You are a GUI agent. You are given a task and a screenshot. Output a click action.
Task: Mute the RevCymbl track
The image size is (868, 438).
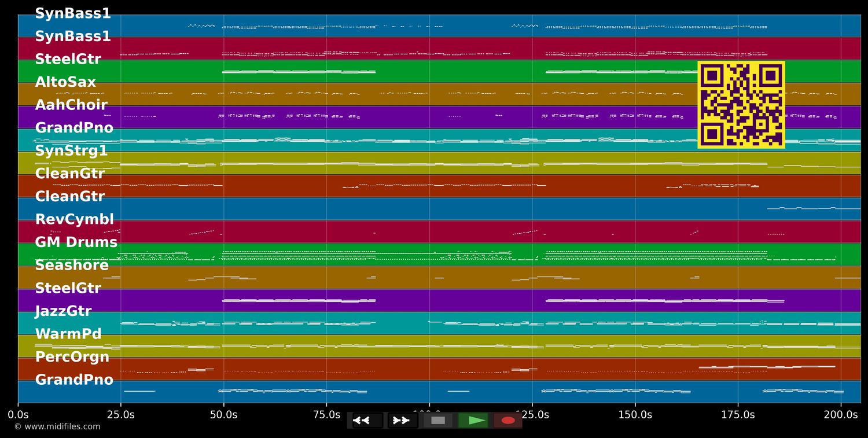75,219
